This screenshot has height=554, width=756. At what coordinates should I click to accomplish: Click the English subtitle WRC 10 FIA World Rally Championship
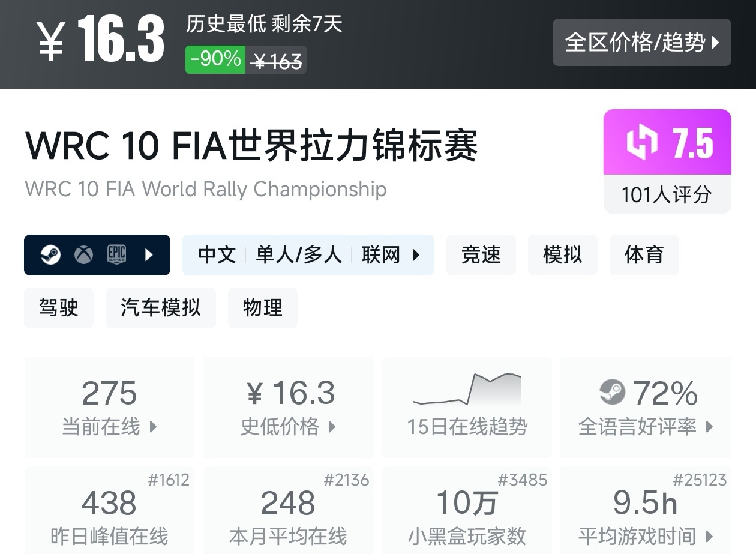tap(206, 189)
